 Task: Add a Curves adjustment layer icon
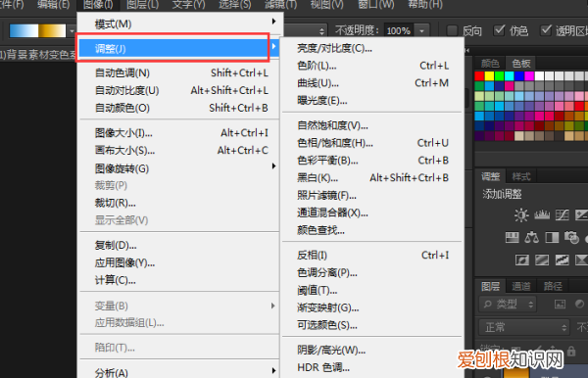[x=562, y=215]
